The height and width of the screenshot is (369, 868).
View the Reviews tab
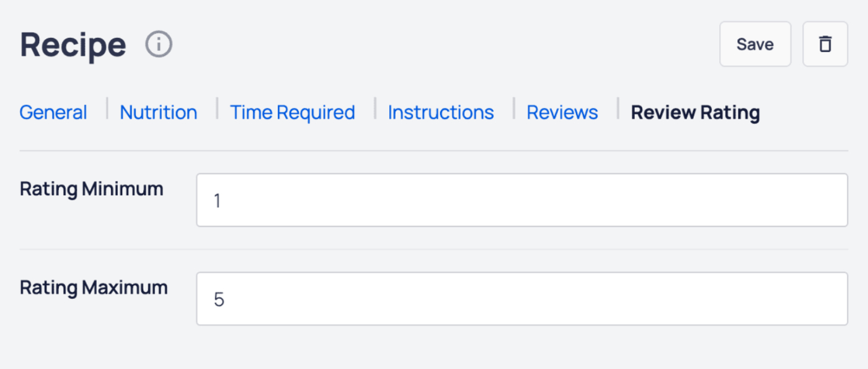click(x=562, y=112)
